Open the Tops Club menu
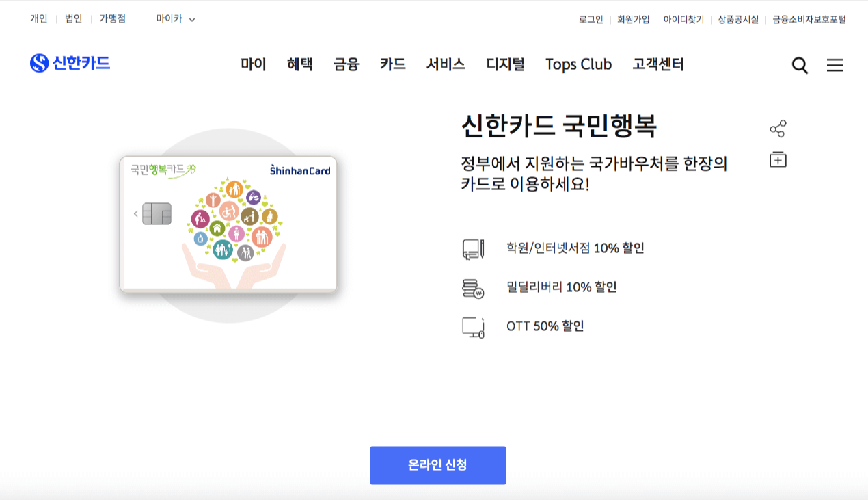This screenshot has width=868, height=500. click(x=578, y=64)
